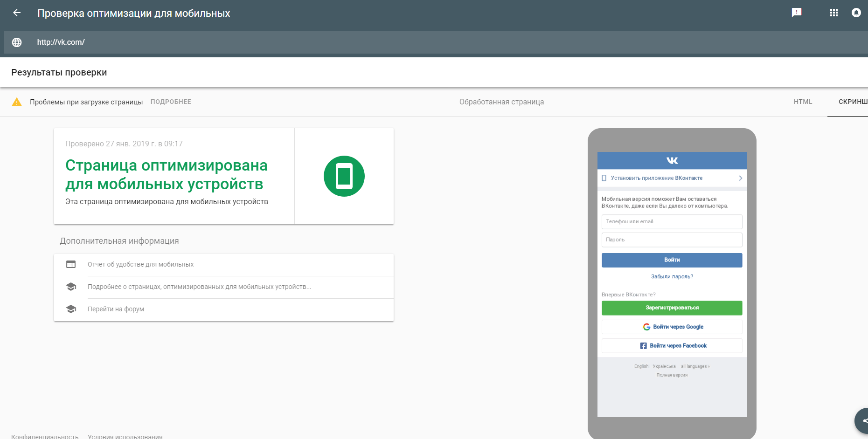
Task: Open the Google apps grid
Action: click(833, 13)
